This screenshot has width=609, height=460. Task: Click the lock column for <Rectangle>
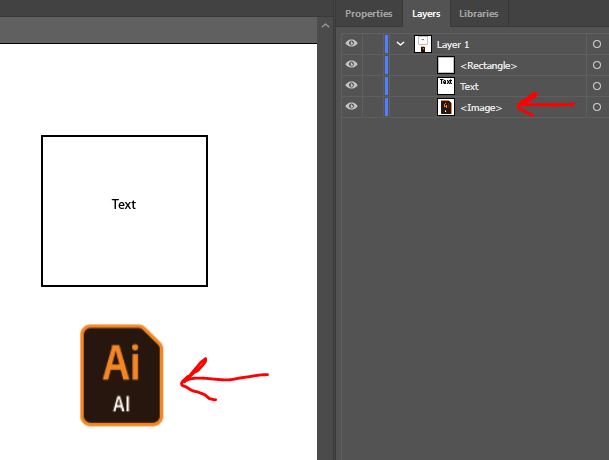[372, 65]
